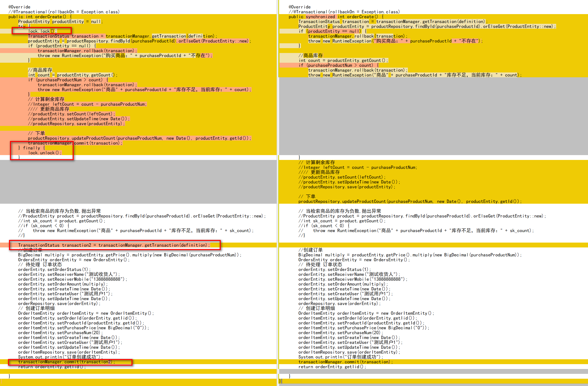The width and height of the screenshot is (588, 386).
Task: Click "OrderItemEntity orderItemEntity = new" line in right pane
Action: 366,313
